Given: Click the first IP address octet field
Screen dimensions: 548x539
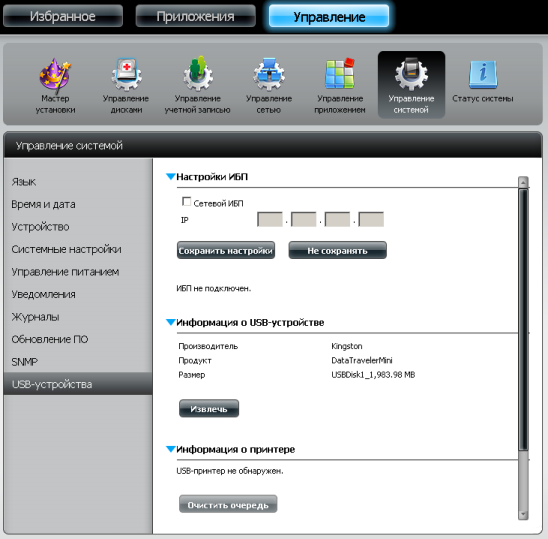Looking at the screenshot, I should click(x=270, y=220).
